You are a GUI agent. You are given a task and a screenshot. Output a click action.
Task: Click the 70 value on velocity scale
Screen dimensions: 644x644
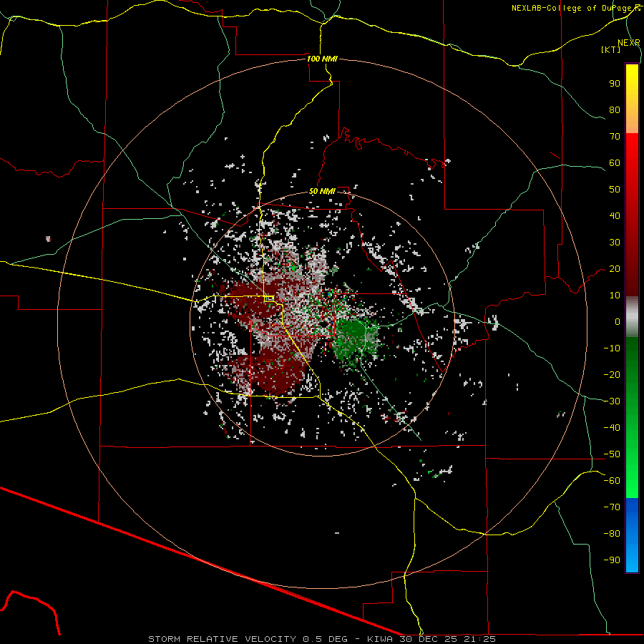[x=615, y=137]
